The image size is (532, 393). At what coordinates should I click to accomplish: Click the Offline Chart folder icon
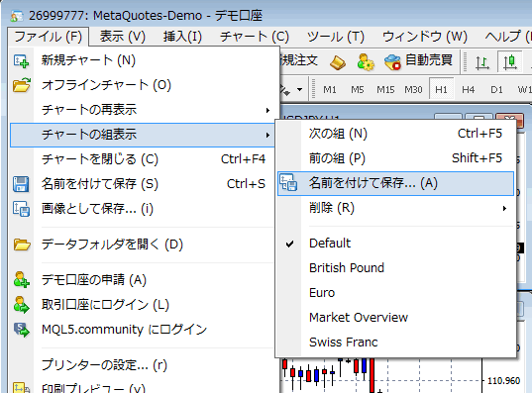(x=22, y=85)
